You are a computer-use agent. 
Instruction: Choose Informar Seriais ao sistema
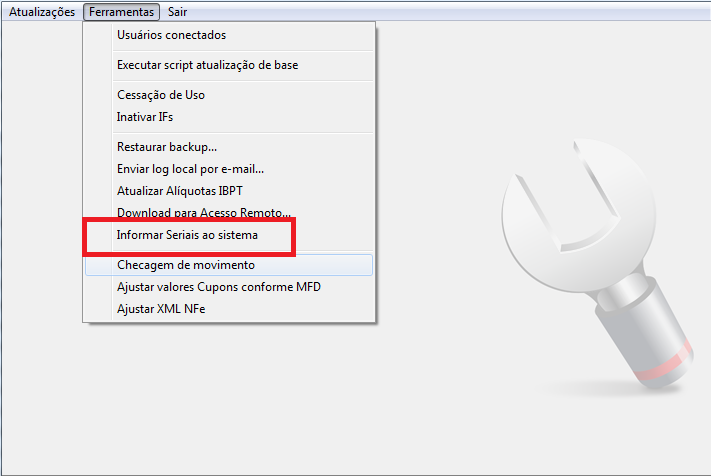point(187,236)
